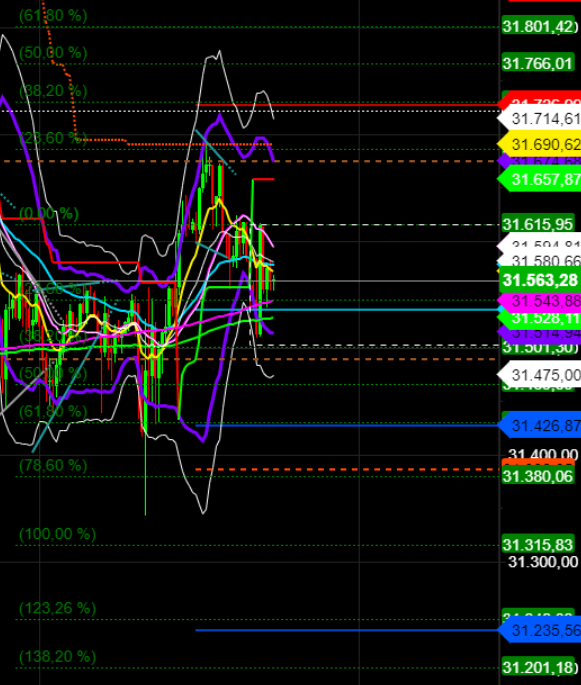The image size is (581, 685).
Task: Click the (0,00 %) Fibonacci label
Action: click(x=49, y=214)
